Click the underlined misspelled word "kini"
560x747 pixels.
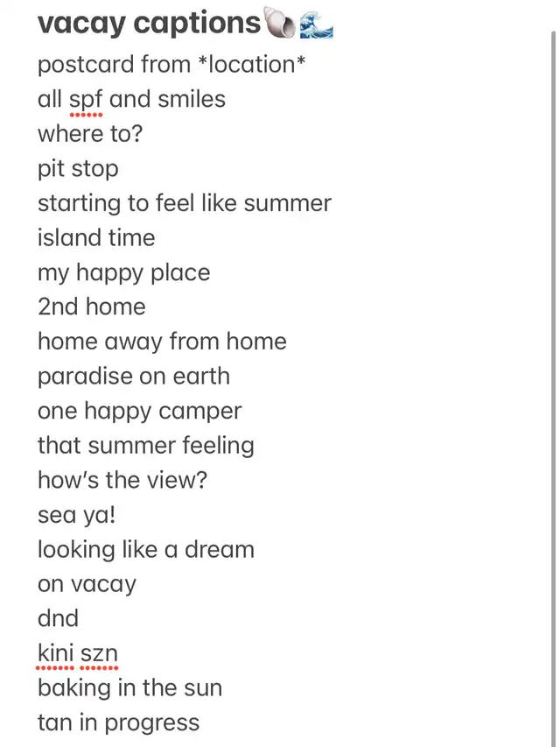point(56,654)
